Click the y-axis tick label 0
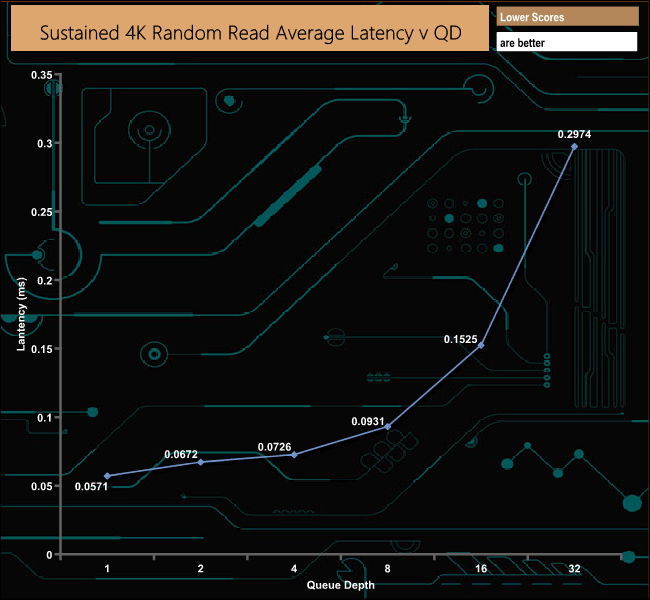The image size is (650, 600). (49, 555)
